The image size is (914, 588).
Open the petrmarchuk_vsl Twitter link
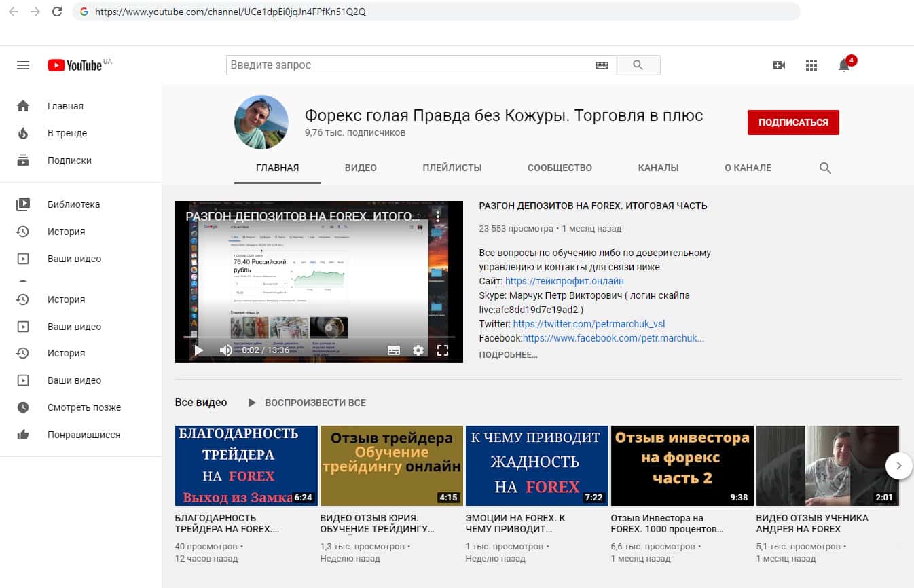[589, 324]
